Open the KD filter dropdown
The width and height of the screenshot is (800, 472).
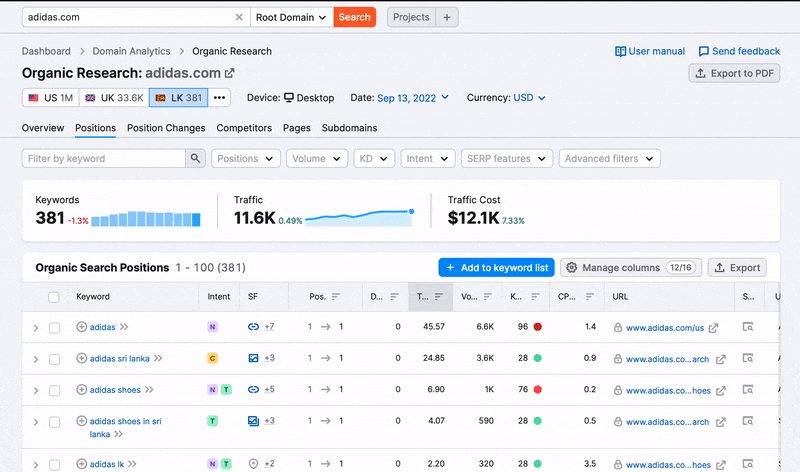tap(374, 159)
